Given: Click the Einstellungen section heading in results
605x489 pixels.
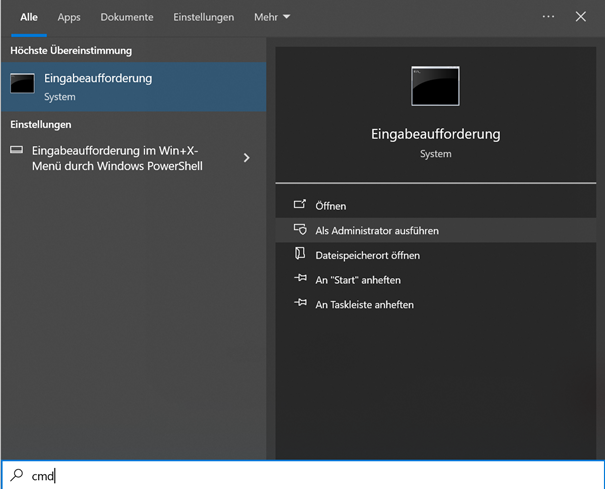Looking at the screenshot, I should pos(41,125).
